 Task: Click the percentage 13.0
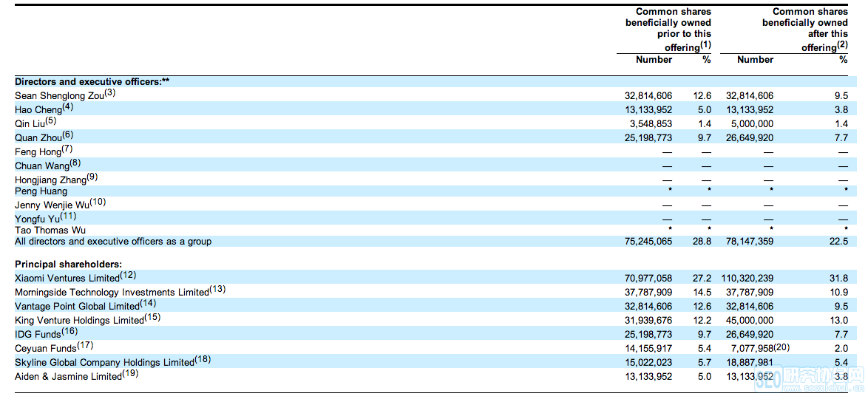pyautogui.click(x=839, y=321)
